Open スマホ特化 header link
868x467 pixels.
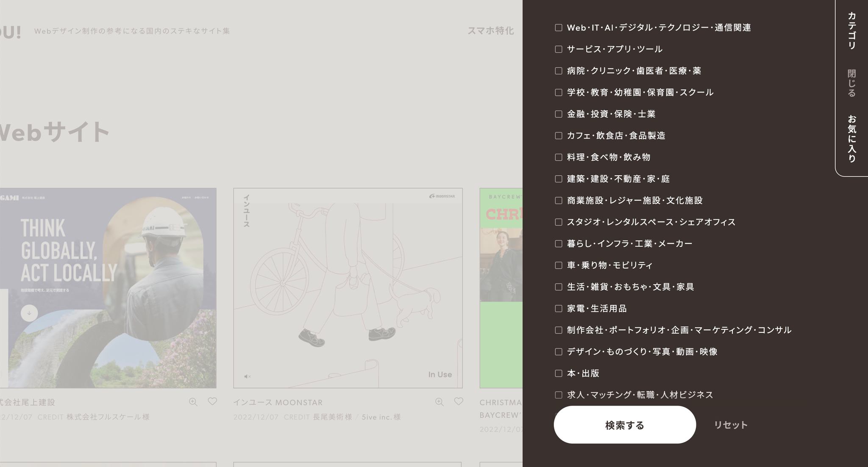[x=490, y=31]
